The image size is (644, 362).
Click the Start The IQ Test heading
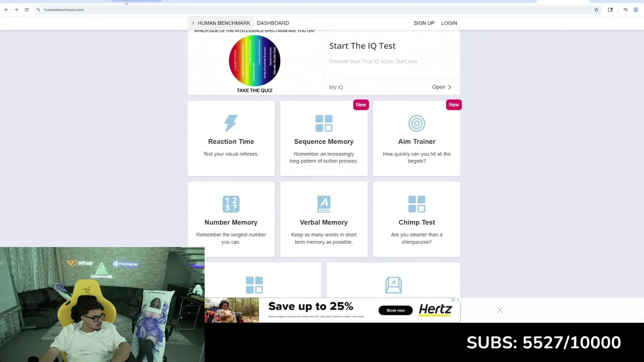[362, 46]
